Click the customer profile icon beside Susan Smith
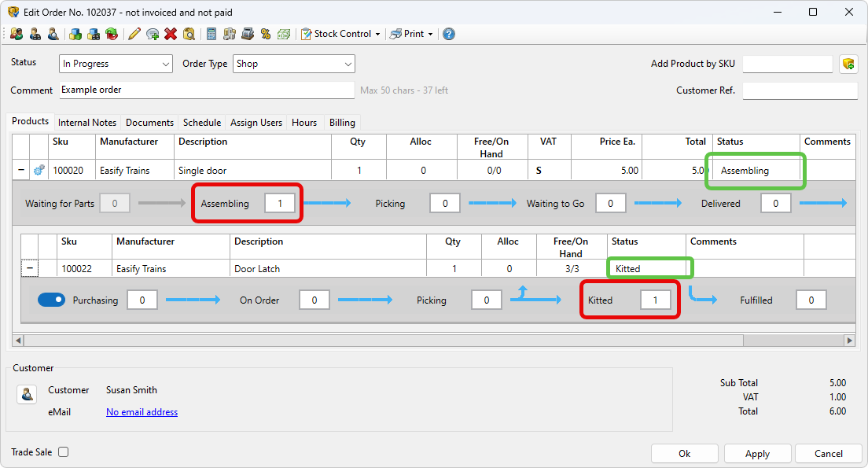Image resolution: width=868 pixels, height=468 pixels. (28, 394)
